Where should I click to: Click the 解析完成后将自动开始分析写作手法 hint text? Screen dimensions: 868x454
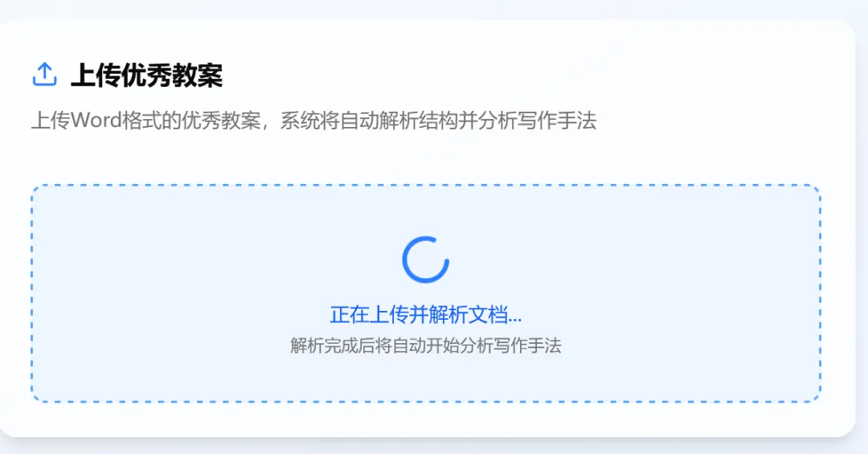coord(426,346)
